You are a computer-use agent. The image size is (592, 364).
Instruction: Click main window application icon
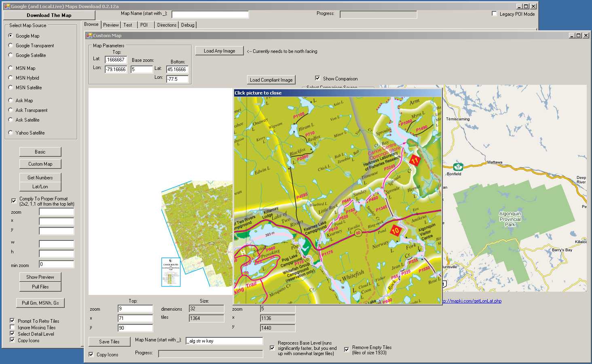tap(7, 6)
